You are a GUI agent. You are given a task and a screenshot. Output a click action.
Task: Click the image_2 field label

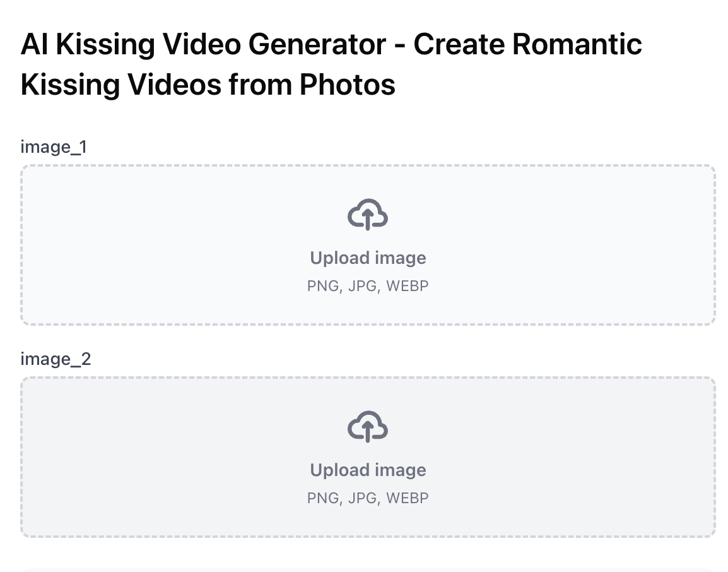[x=56, y=359]
